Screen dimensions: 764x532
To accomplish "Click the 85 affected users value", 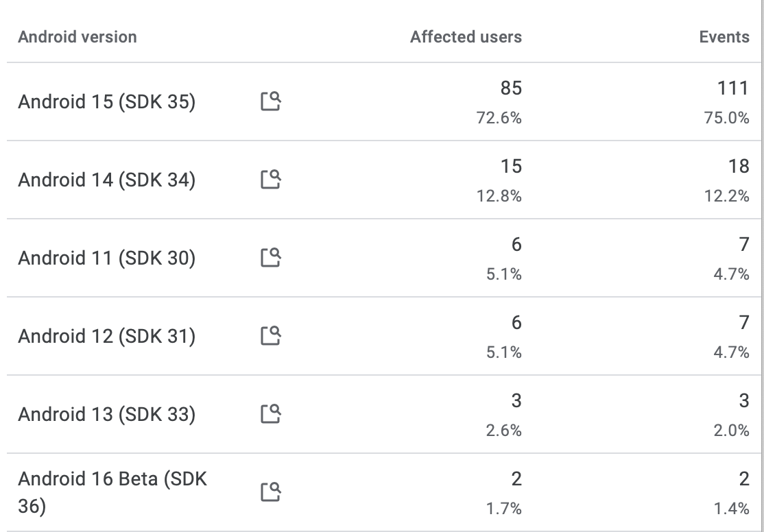I will point(511,88).
